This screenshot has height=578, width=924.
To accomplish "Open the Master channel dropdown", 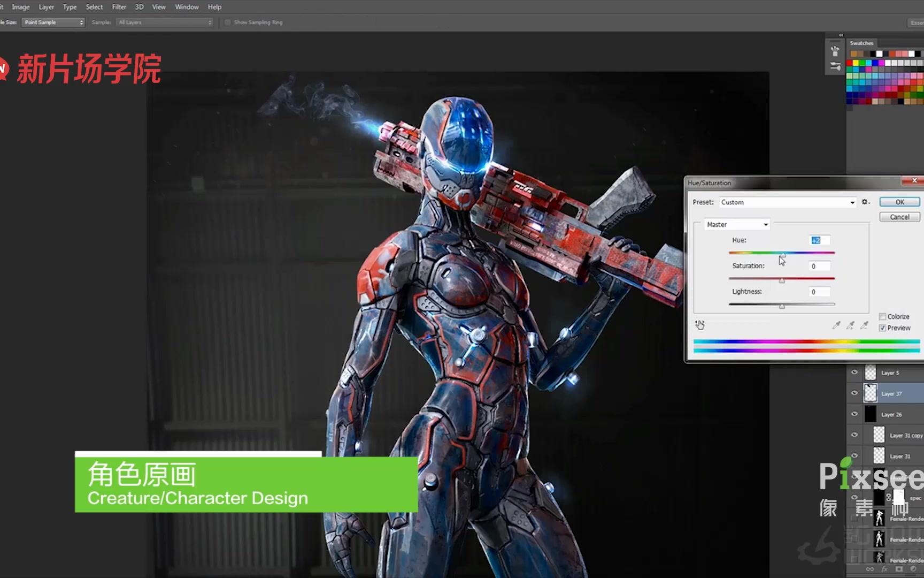I will point(737,225).
